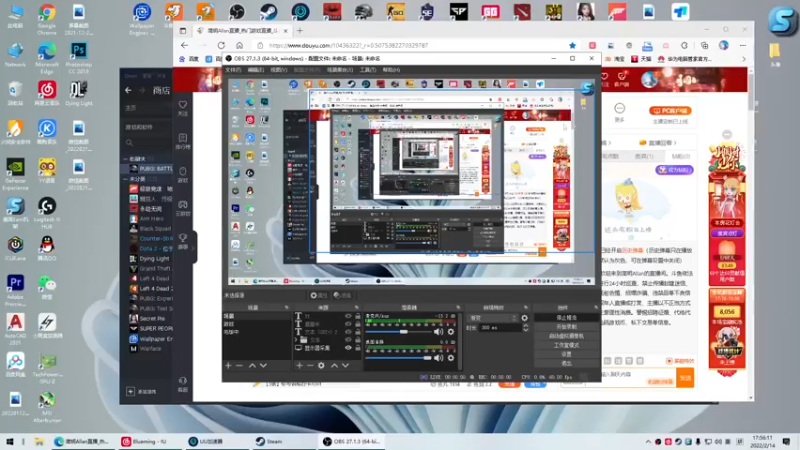
Task: Pop out the Sources dock panel
Action: [357, 308]
